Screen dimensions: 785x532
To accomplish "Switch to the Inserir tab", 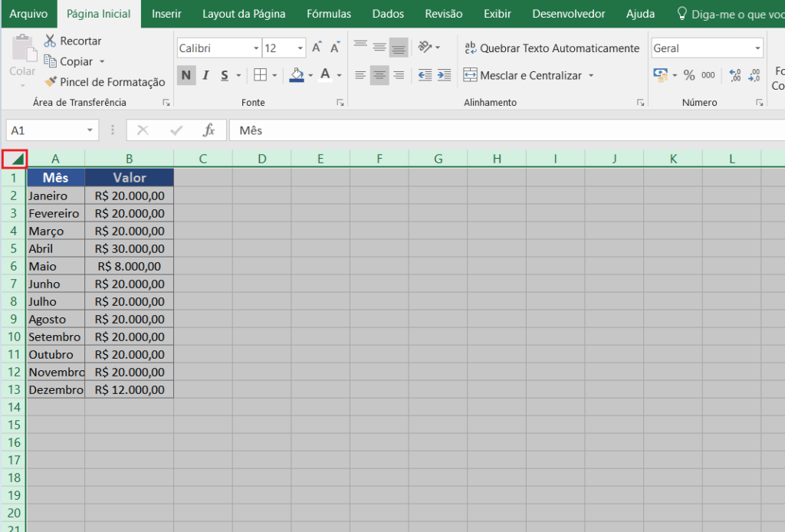I will coord(166,14).
